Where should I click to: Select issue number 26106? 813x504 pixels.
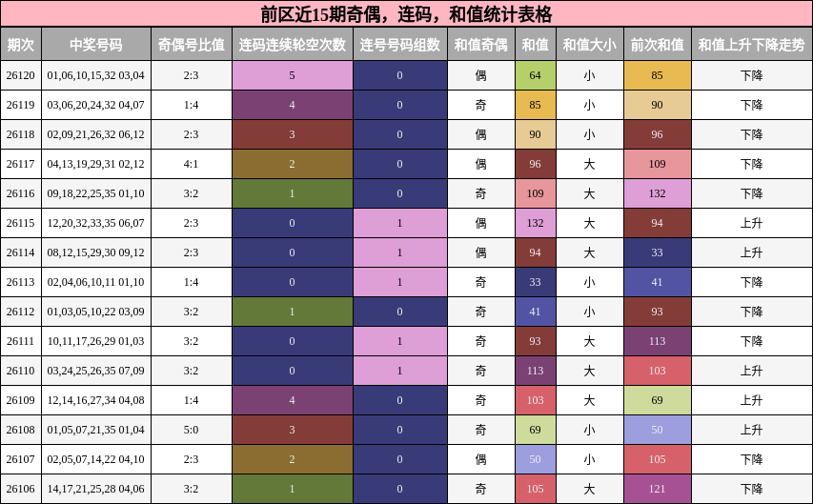(21, 489)
